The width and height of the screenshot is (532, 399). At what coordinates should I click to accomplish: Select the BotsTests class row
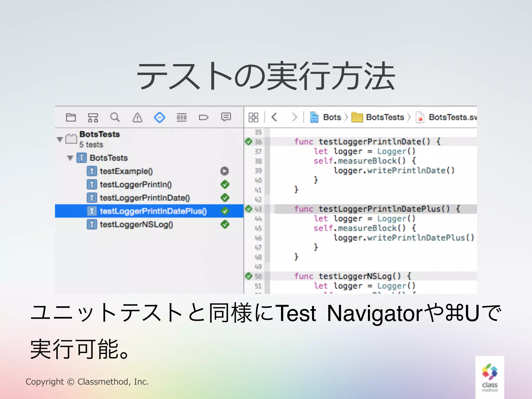pyautogui.click(x=149, y=158)
